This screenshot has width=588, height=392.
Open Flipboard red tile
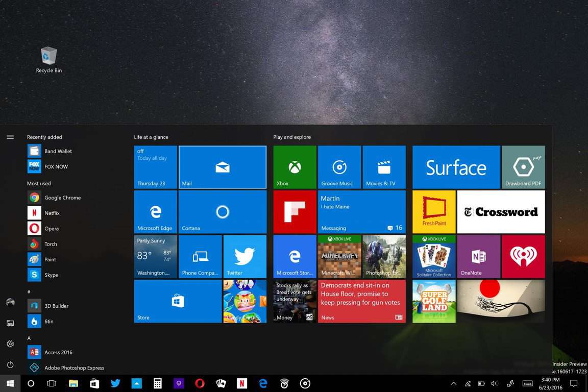click(x=295, y=212)
